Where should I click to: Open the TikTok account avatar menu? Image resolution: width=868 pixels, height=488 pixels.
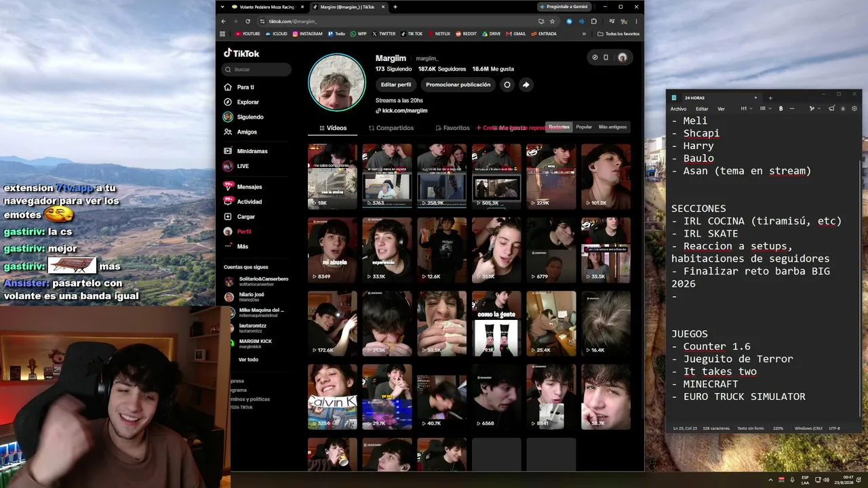623,58
